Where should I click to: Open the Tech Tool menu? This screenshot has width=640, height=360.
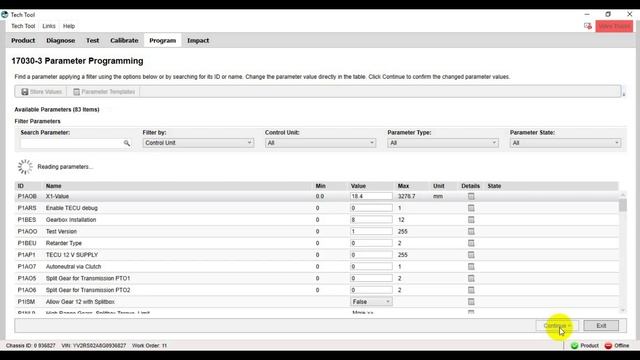point(23,26)
